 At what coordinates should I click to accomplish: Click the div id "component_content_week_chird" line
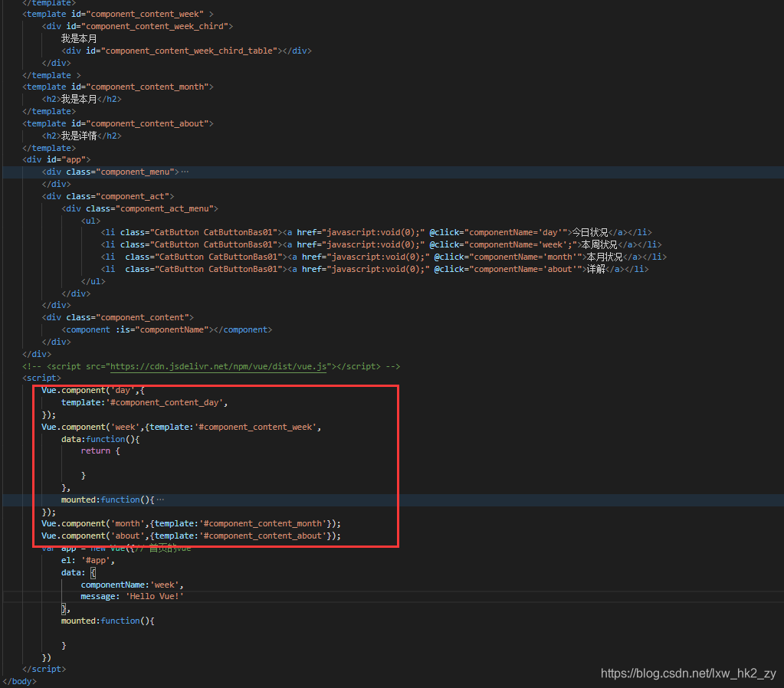click(x=137, y=26)
